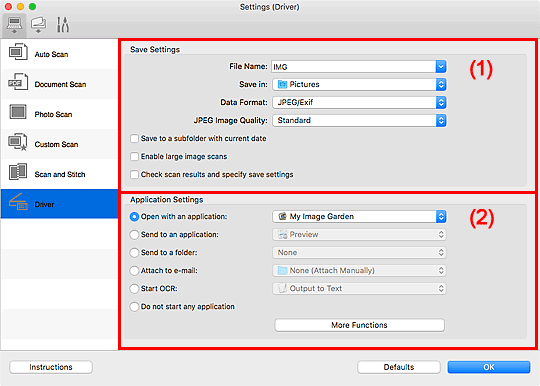Click the Pictures folder icon in Save in
The image size is (540, 386).
(282, 84)
